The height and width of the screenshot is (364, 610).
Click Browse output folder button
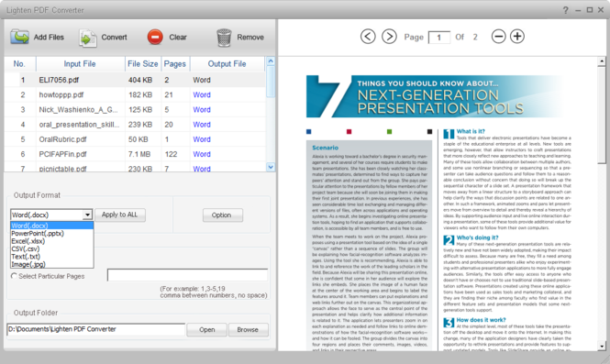pyautogui.click(x=249, y=330)
